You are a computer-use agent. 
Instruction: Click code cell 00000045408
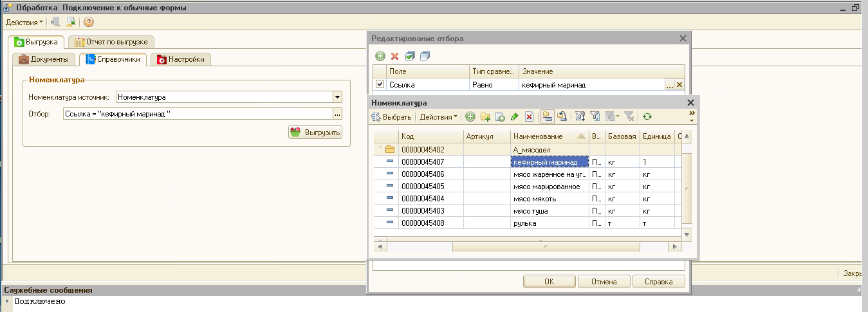pyautogui.click(x=430, y=223)
